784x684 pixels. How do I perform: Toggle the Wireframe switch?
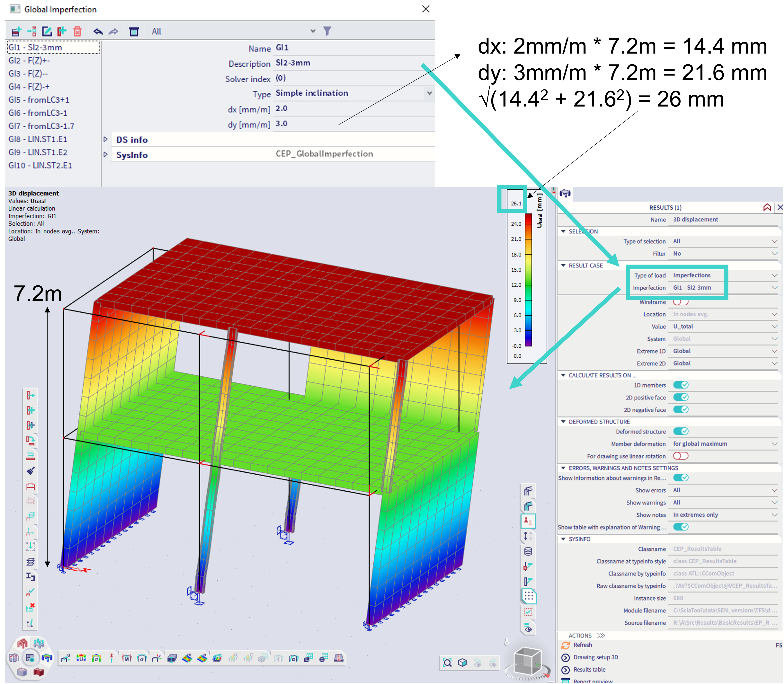(x=680, y=302)
